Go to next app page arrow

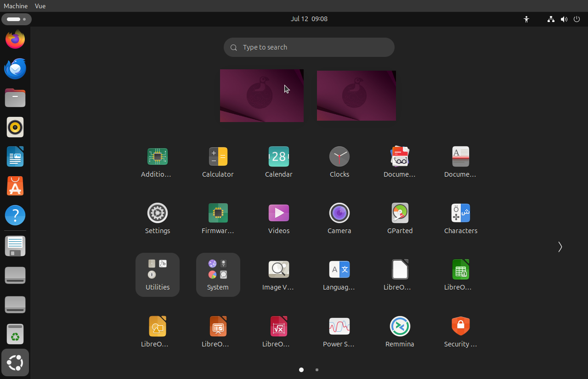click(x=560, y=247)
